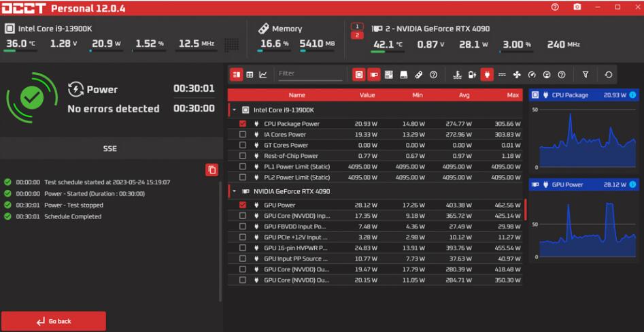This screenshot has width=644, height=332.
Task: Toggle the usage load gauge filter
Action: [547, 74]
